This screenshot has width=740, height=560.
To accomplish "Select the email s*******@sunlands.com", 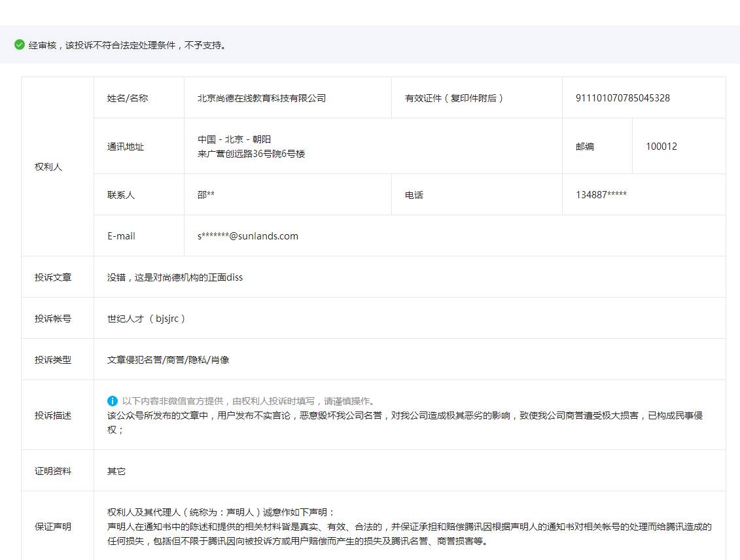I will pos(248,236).
